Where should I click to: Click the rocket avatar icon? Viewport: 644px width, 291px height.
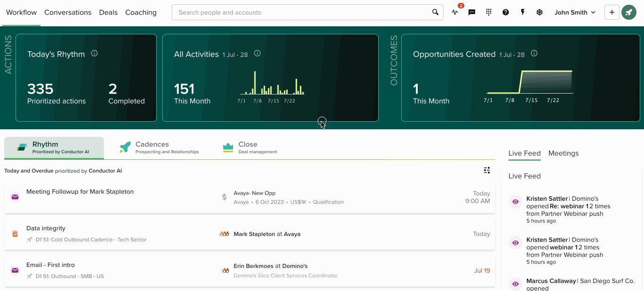628,13
